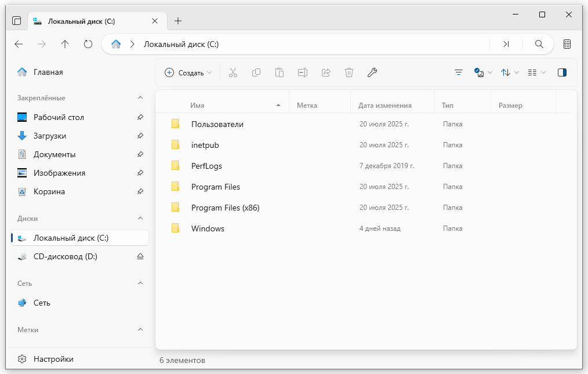
Task: Collapse the Диски section
Action: (140, 219)
